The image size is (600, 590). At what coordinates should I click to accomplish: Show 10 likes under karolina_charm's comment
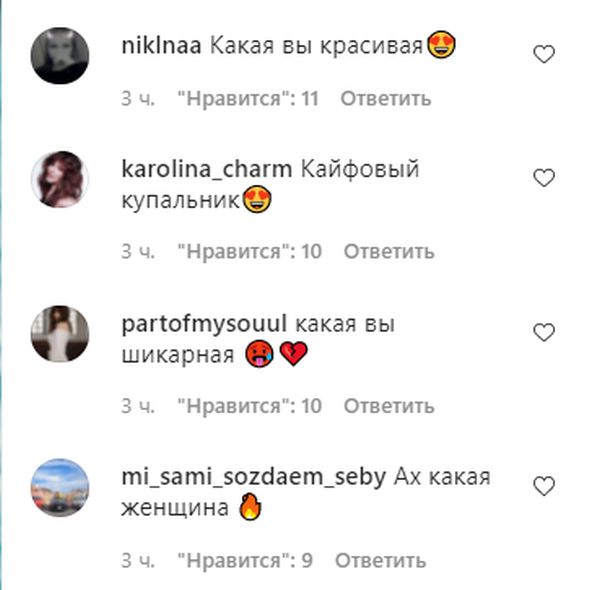249,252
